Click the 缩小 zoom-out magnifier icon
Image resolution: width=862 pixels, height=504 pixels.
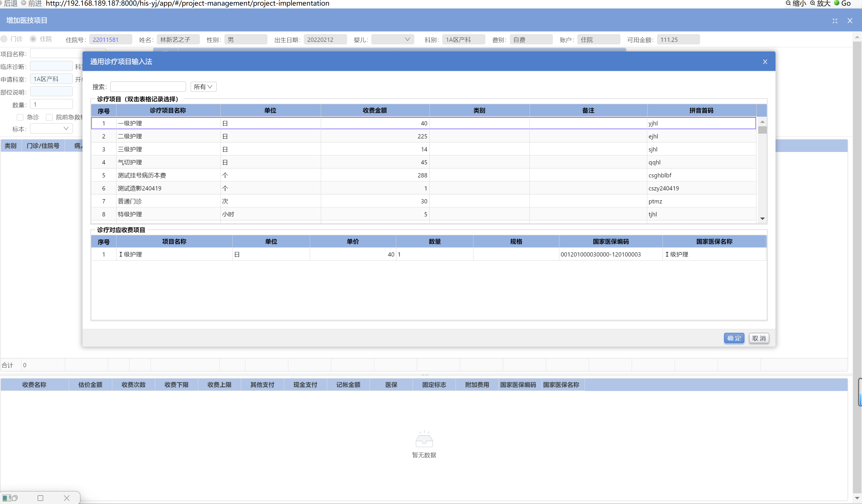click(788, 3)
